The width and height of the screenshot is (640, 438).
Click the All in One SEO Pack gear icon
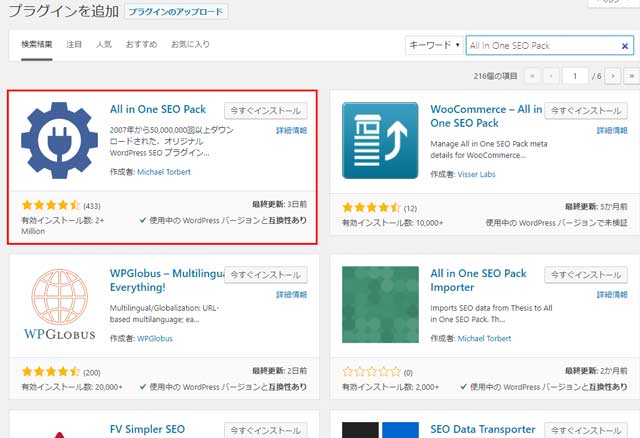pos(59,140)
